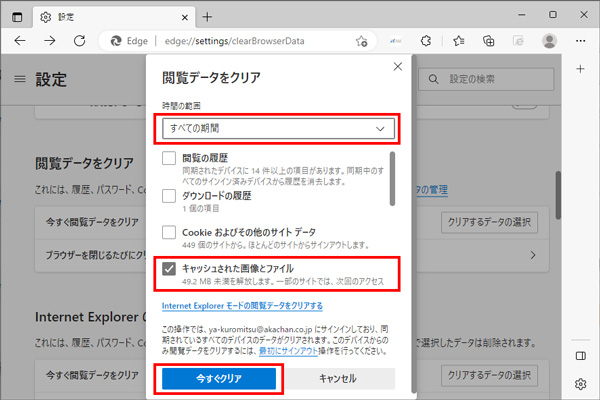The width and height of the screenshot is (600, 400).
Task: Open the Settings and more ellipsis menu
Action: [x=580, y=41]
